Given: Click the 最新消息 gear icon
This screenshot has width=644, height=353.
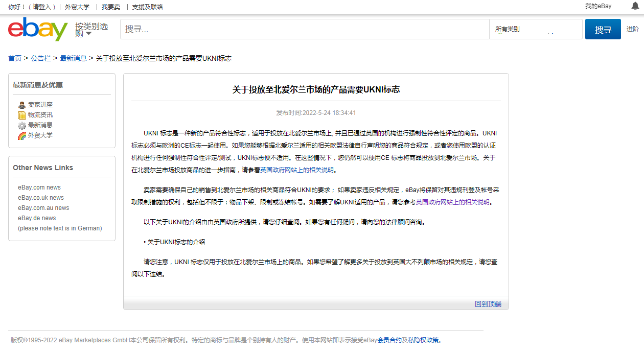Looking at the screenshot, I should pos(22,126).
